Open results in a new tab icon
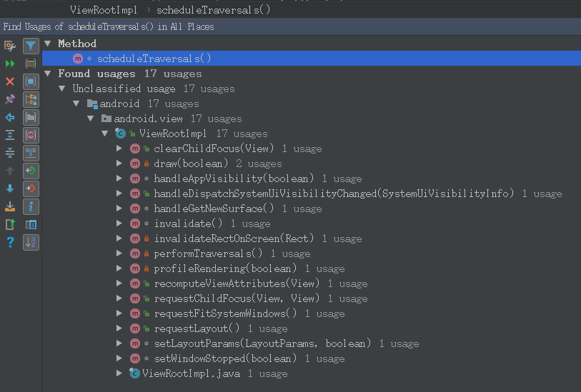Screen dimensions: 581x392 click(10, 224)
